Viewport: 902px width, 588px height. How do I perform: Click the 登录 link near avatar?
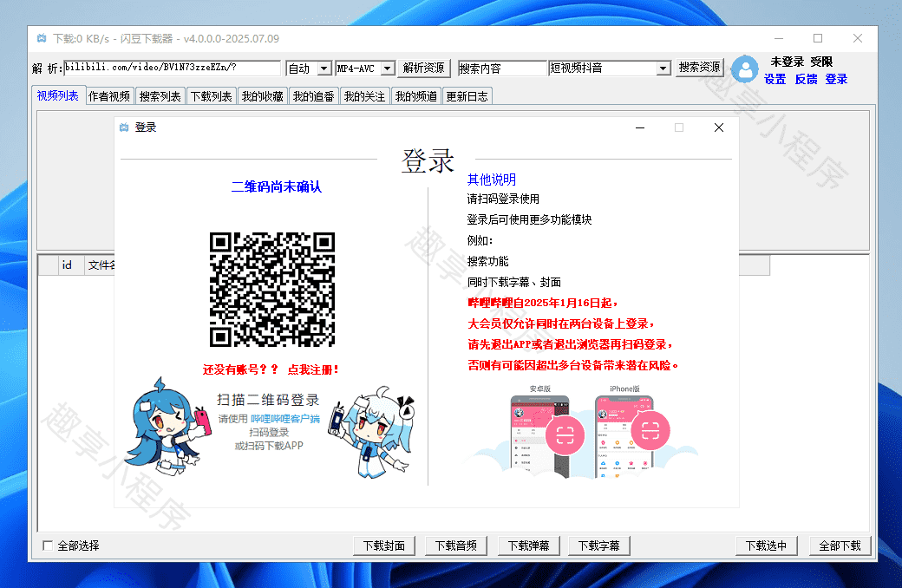[836, 80]
